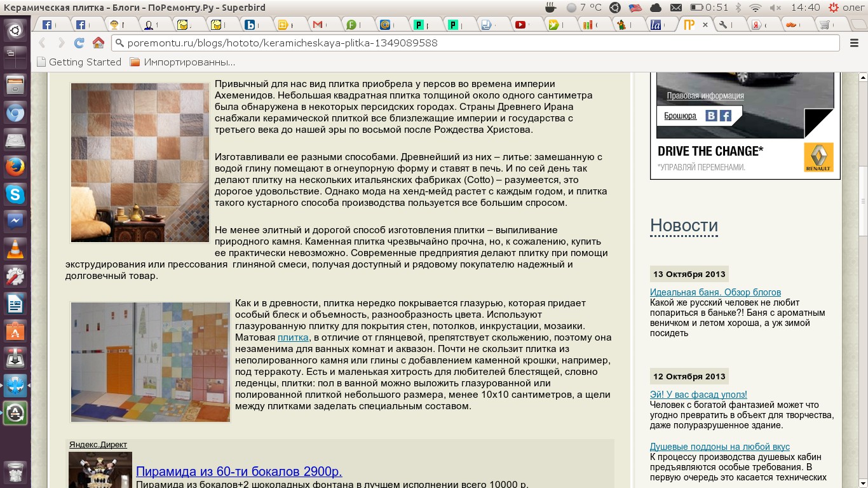Click the Superbird blue bird launcher icon
868x488 pixels.
[15, 386]
